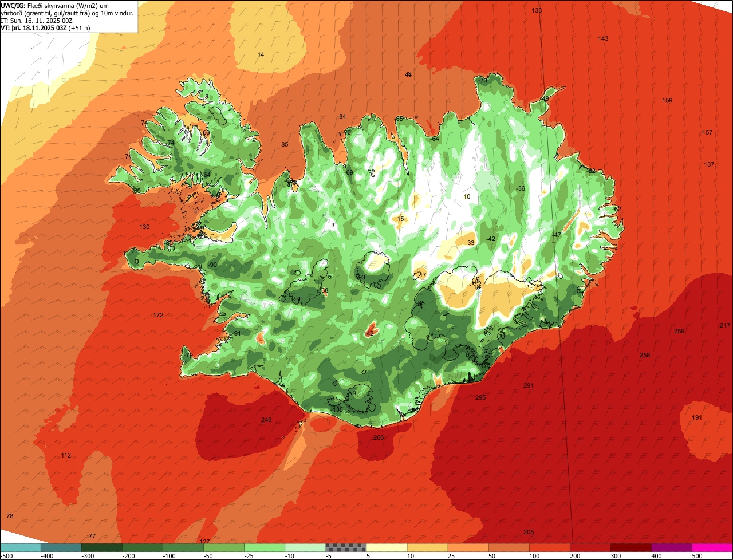
Task: Click the legend swatch between -300 and -200
Action: pyautogui.click(x=102, y=547)
